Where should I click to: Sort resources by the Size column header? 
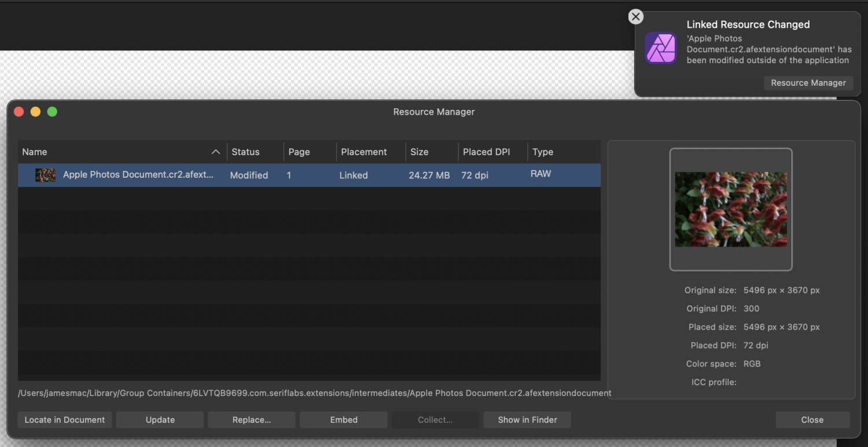click(419, 152)
